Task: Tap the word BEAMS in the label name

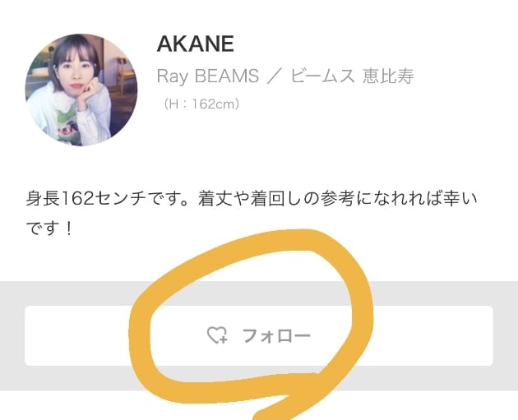Action: (x=227, y=76)
